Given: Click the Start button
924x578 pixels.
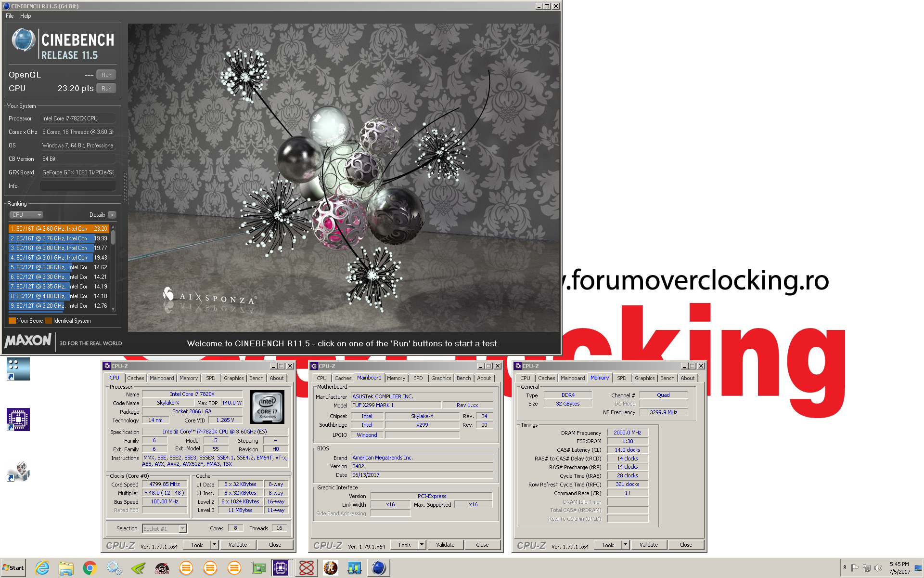Looking at the screenshot, I should pyautogui.click(x=13, y=568).
